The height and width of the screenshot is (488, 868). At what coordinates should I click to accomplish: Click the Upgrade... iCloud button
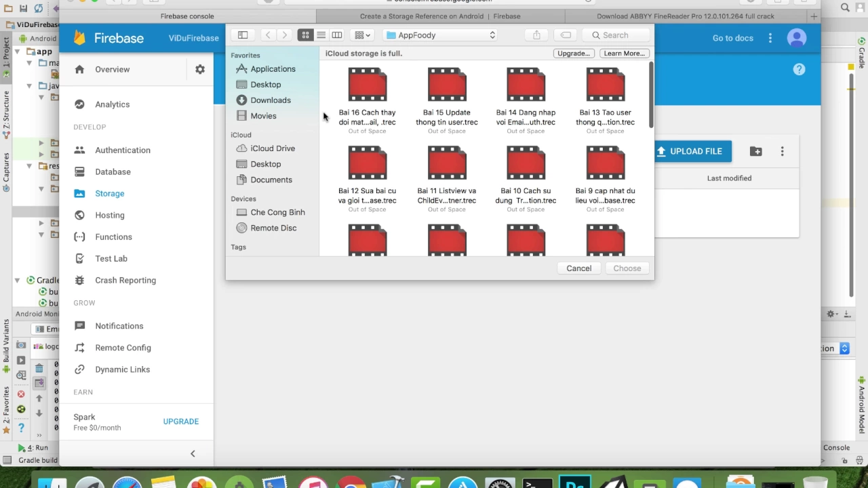[574, 54]
